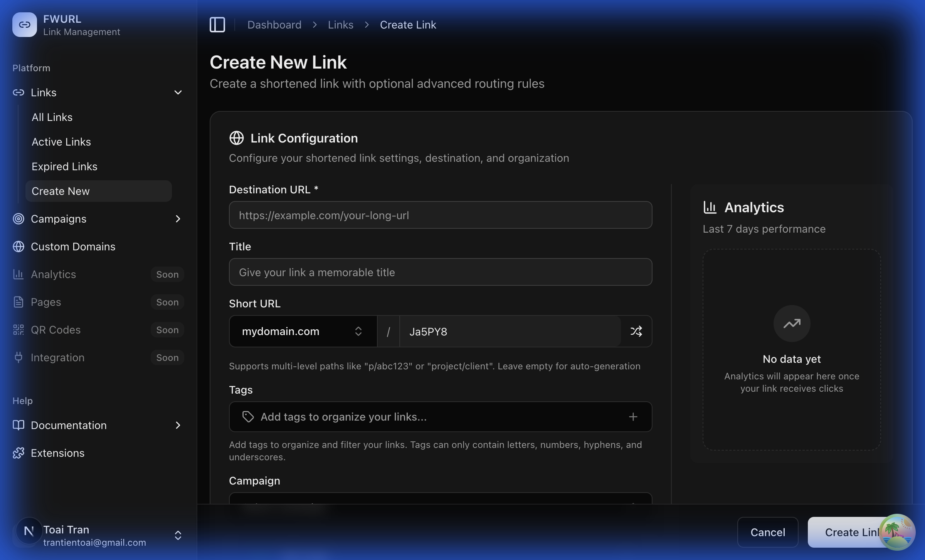Screen dimensions: 925x560
Task: Click the trending arrow icon in No data area
Action: coord(791,324)
